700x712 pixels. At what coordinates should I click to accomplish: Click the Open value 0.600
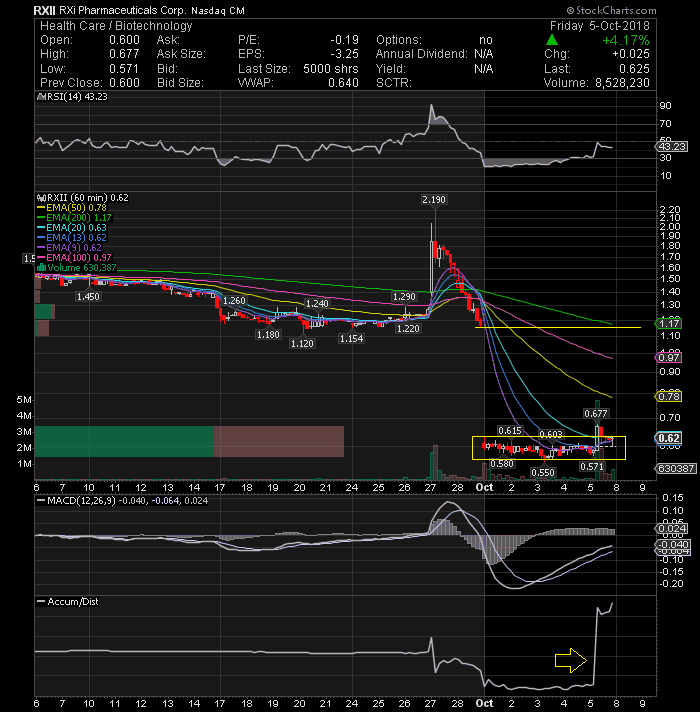click(x=124, y=40)
